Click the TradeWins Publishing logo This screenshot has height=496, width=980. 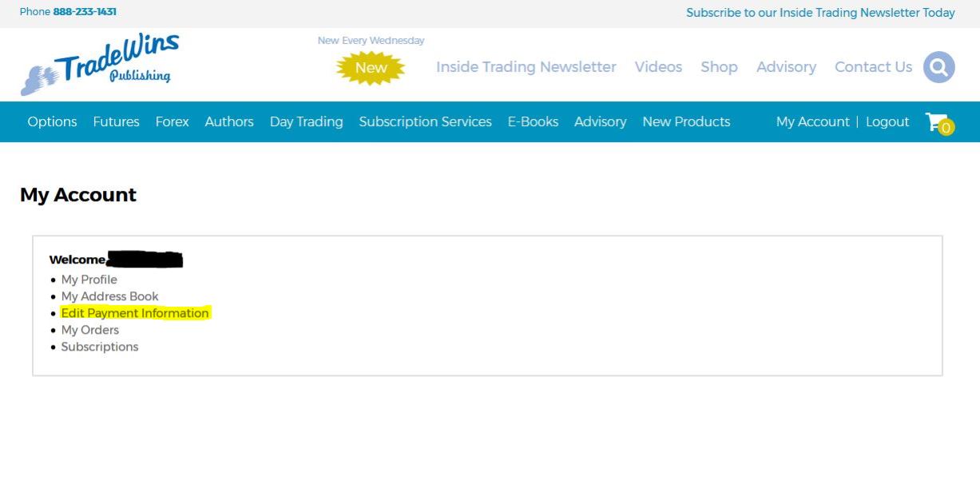tap(100, 65)
